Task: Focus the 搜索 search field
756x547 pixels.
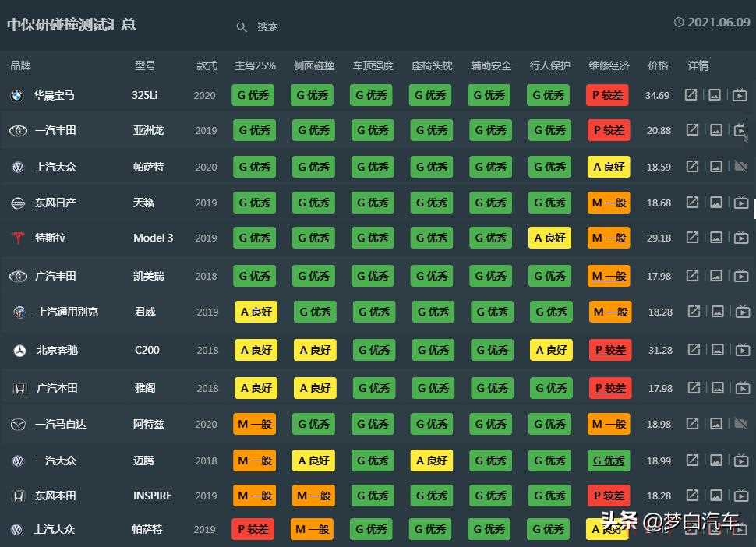Action: click(x=268, y=27)
